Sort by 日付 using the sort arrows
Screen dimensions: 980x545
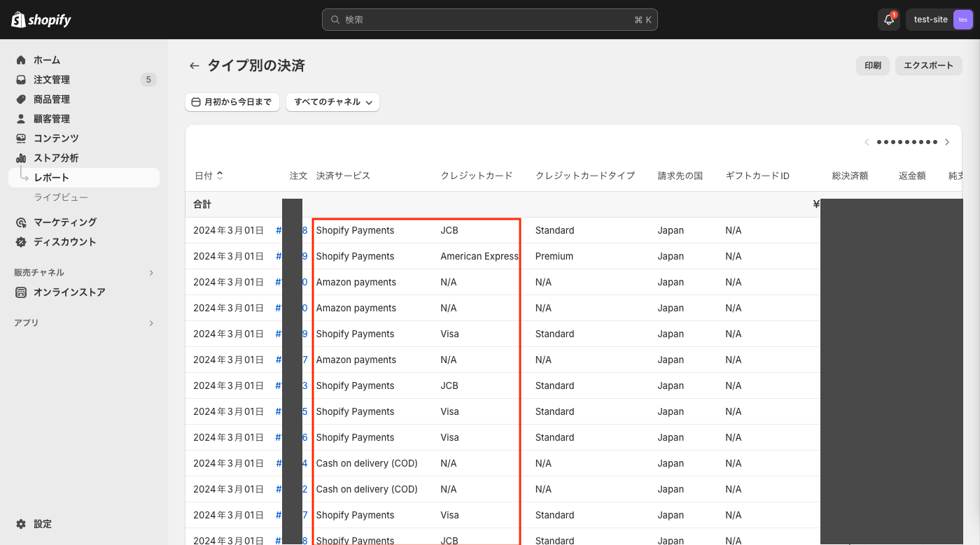point(220,176)
